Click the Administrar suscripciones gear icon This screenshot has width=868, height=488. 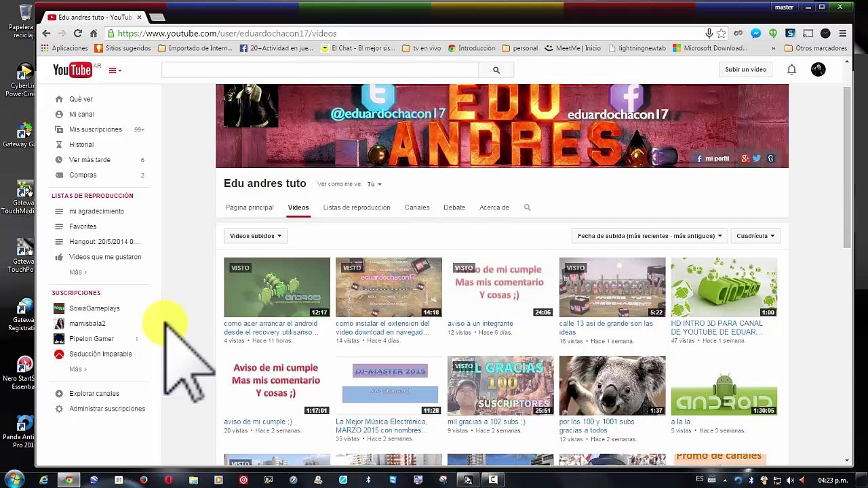(59, 409)
